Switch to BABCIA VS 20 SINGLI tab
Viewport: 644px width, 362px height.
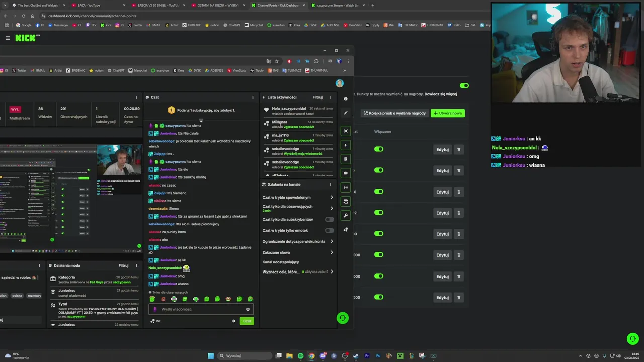point(158,5)
